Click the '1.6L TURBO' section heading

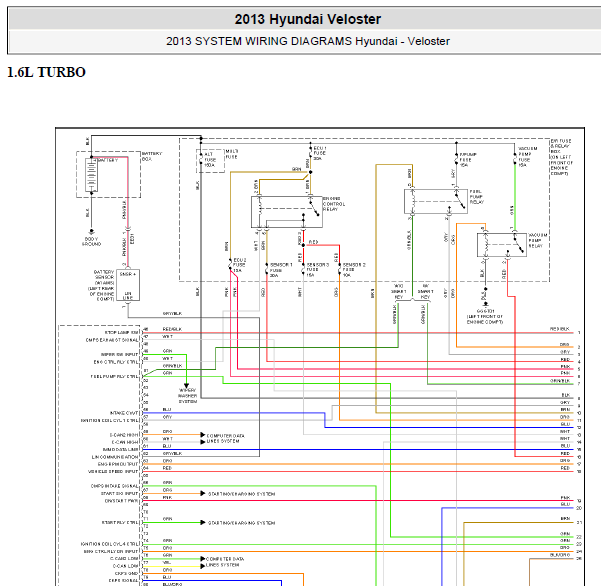46,72
